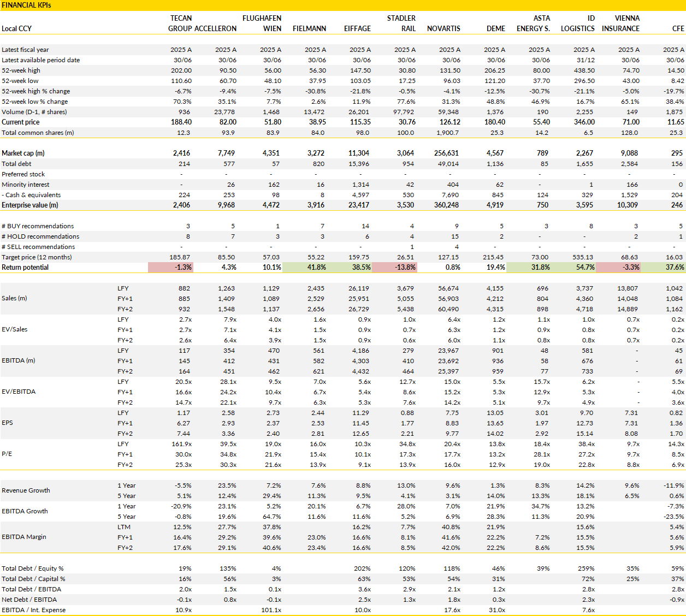
Task: Select the EIFFAGE column header
Action: [x=357, y=29]
